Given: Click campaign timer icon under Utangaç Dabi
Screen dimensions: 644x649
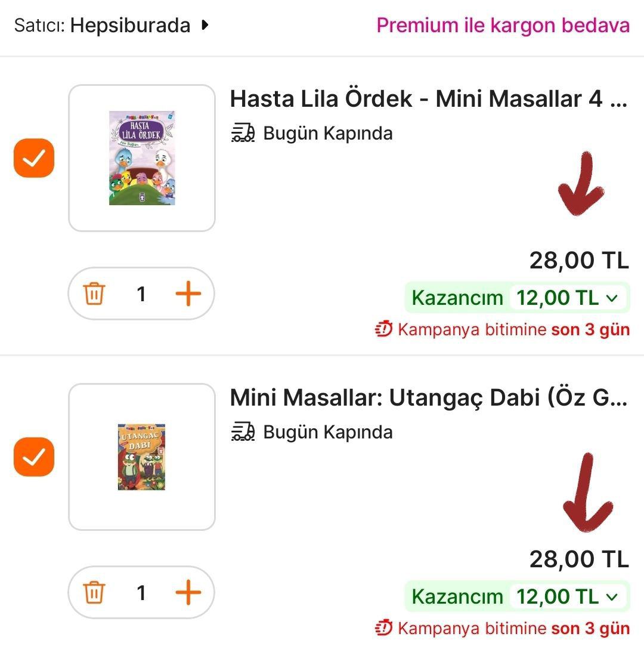Looking at the screenshot, I should [384, 628].
